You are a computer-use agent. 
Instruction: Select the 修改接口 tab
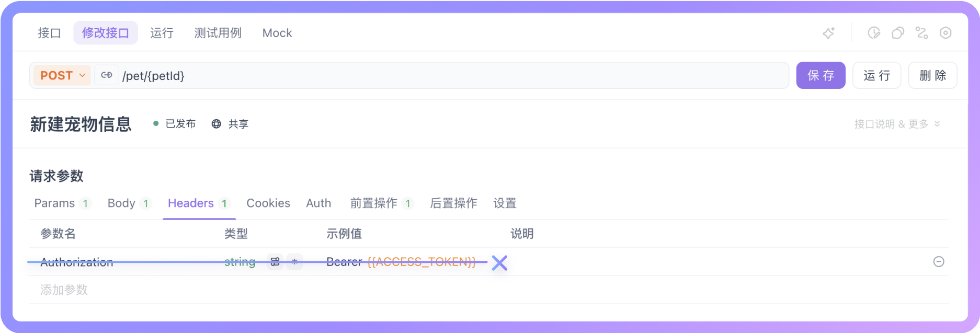(x=106, y=33)
